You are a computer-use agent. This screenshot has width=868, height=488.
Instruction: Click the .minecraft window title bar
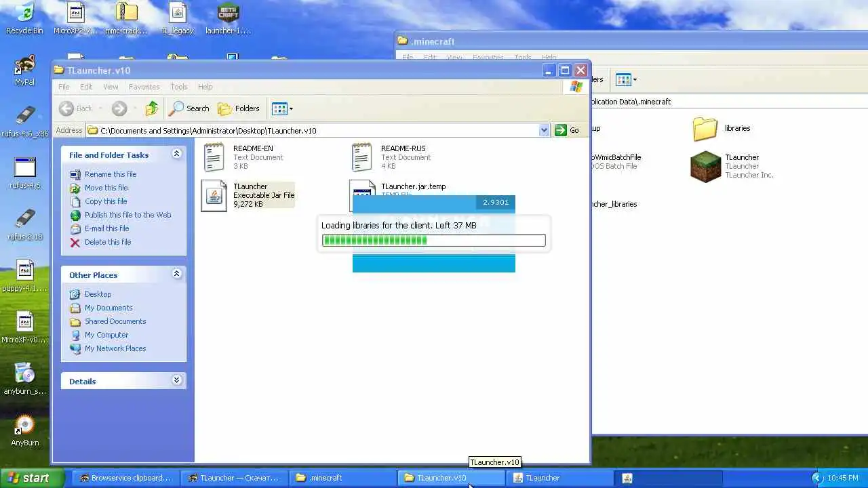[x=631, y=41]
